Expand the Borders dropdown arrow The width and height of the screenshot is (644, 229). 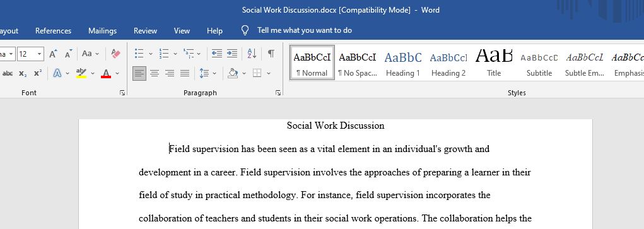[x=269, y=73]
